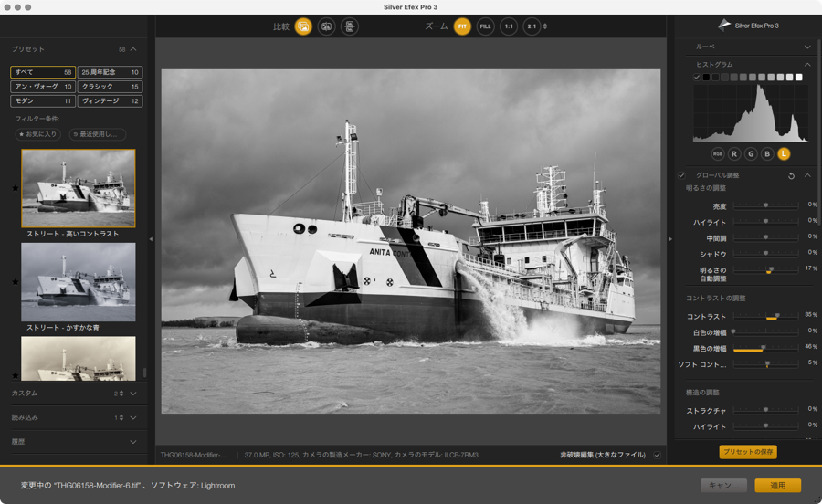
Task: Select モダン preset category
Action: coord(43,100)
